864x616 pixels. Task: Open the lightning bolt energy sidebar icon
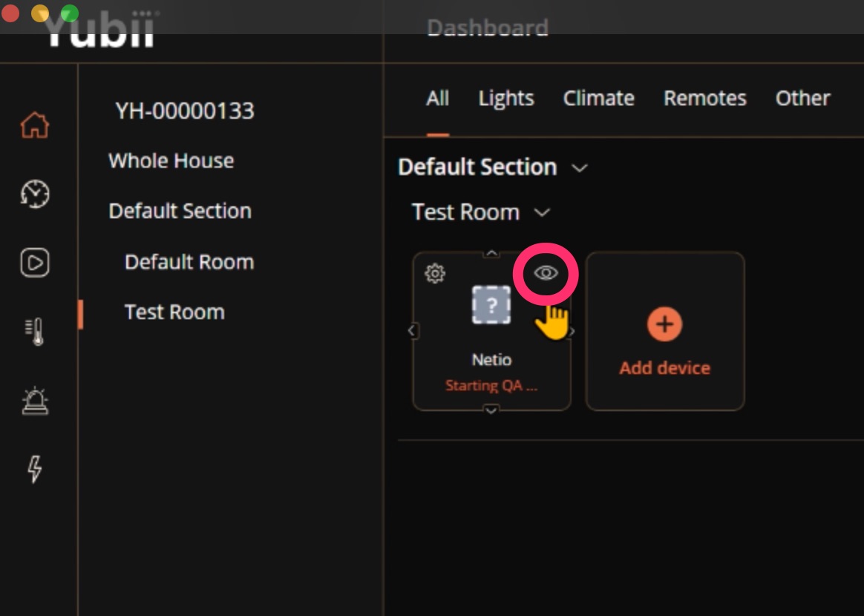(35, 469)
